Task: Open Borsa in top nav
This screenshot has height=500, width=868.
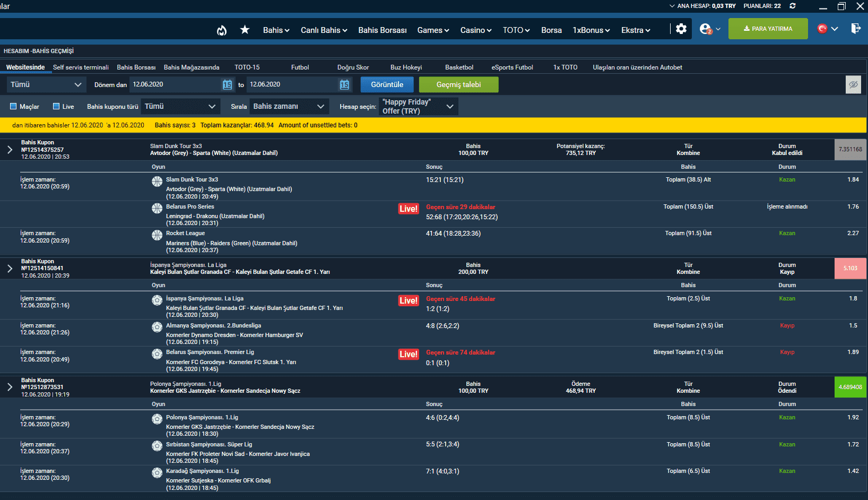Action: 551,30
